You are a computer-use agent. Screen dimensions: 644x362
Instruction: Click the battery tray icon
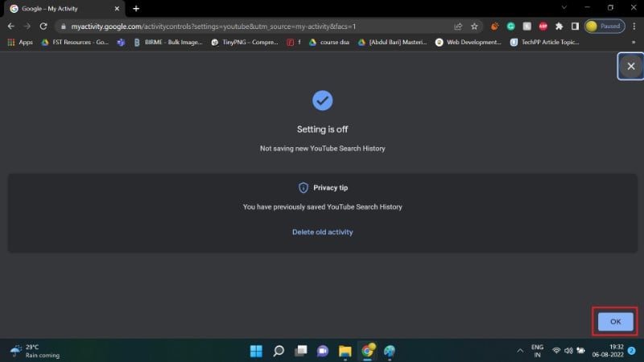pos(580,351)
